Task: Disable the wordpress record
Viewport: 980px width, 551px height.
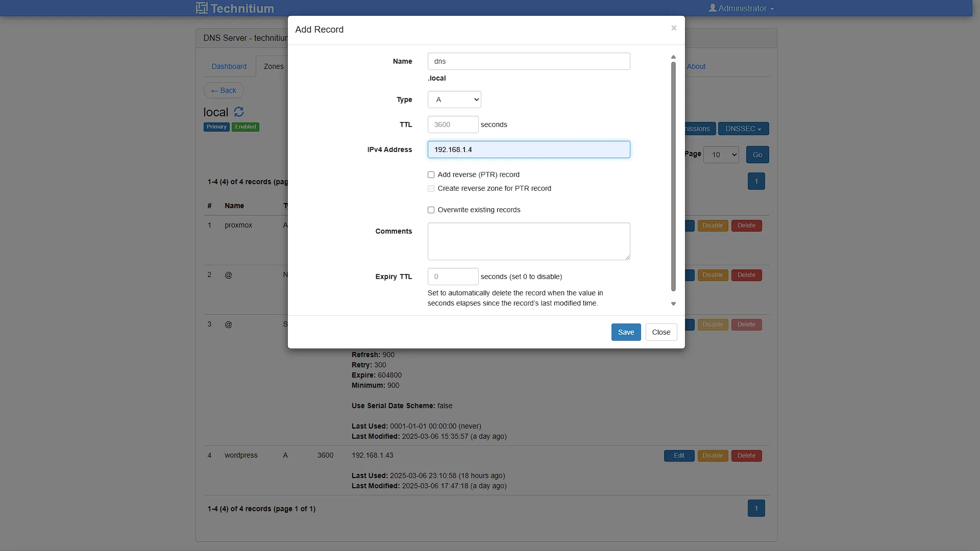Action: pos(713,456)
